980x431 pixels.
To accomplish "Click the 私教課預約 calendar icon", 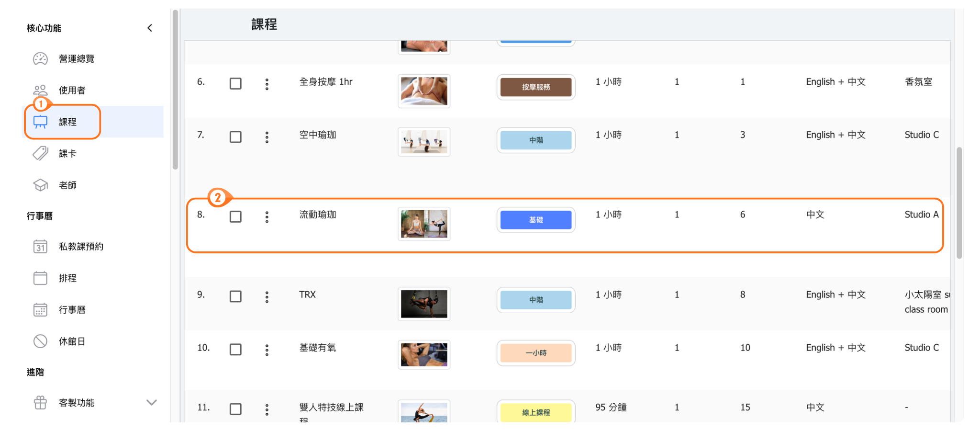I will point(40,247).
